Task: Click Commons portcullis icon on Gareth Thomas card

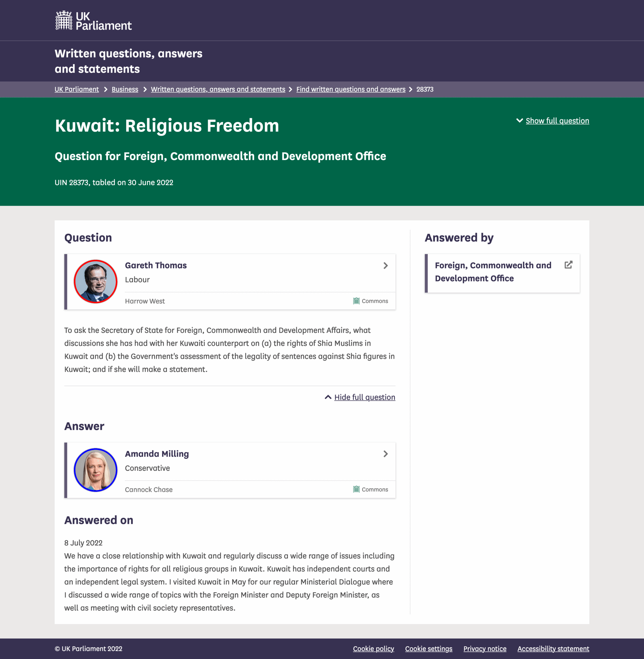Action: coord(356,301)
